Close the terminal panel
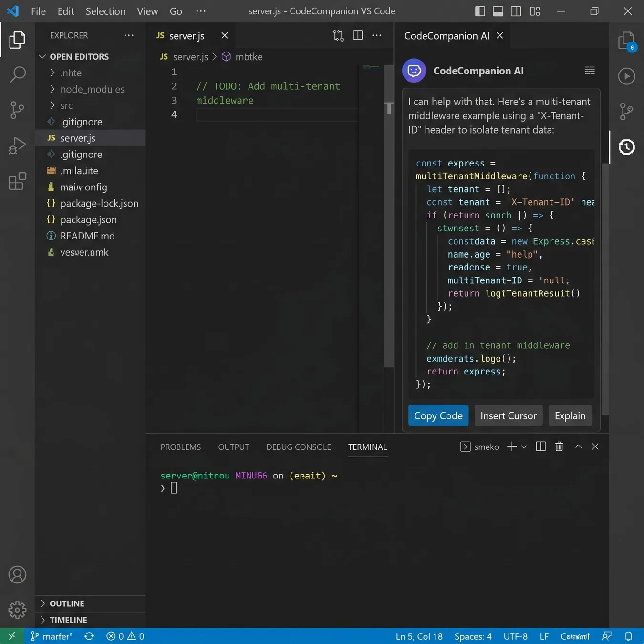 (x=595, y=447)
